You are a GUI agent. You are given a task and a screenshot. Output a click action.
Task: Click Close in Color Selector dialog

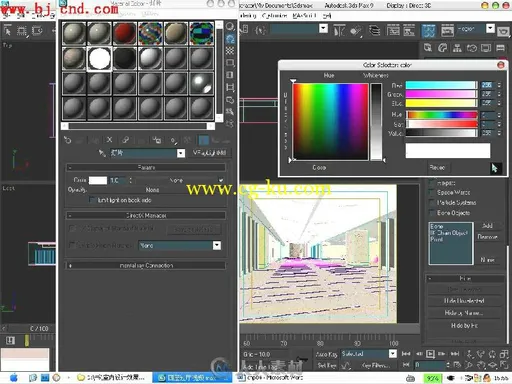click(x=500, y=65)
